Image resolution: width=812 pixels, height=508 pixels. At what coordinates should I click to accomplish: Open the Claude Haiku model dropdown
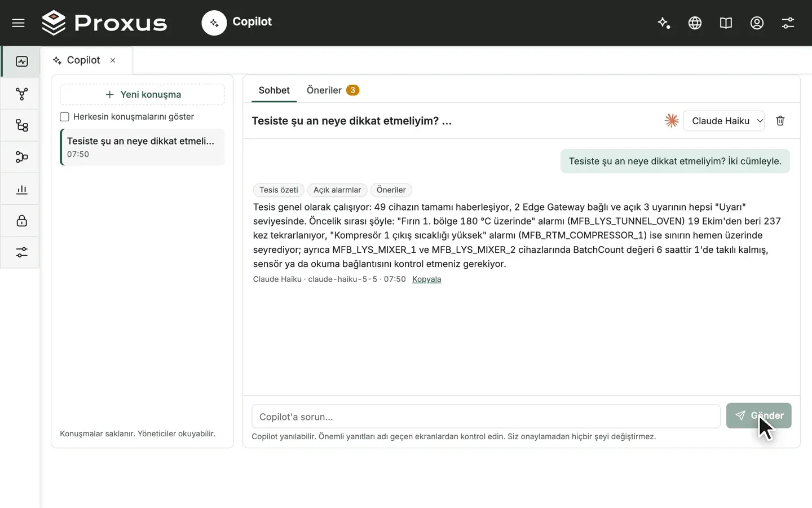coord(723,121)
